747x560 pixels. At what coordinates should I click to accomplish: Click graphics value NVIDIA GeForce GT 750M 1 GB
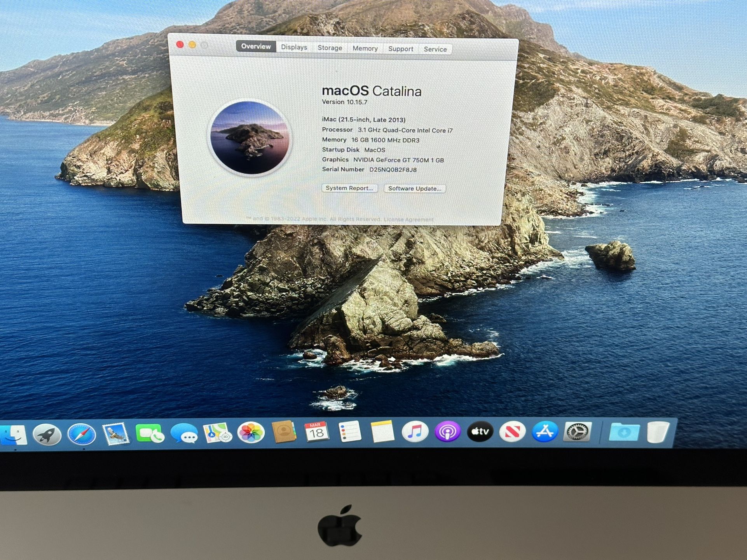click(x=398, y=160)
